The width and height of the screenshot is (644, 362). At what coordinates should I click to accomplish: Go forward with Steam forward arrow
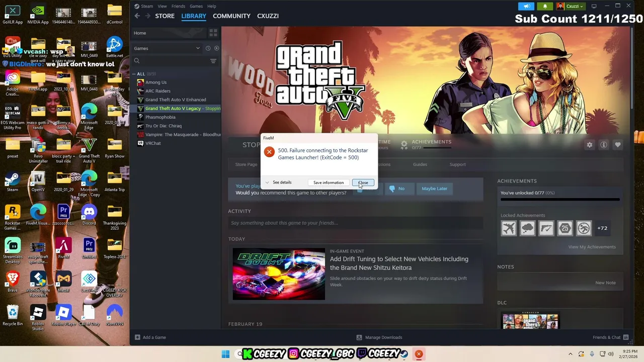click(x=147, y=16)
